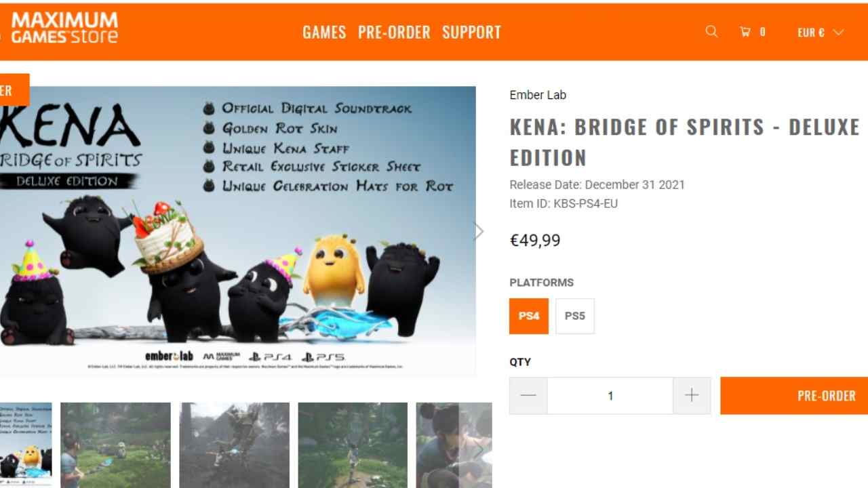
Task: Decrease quantity with the minus icon
Action: (x=528, y=396)
